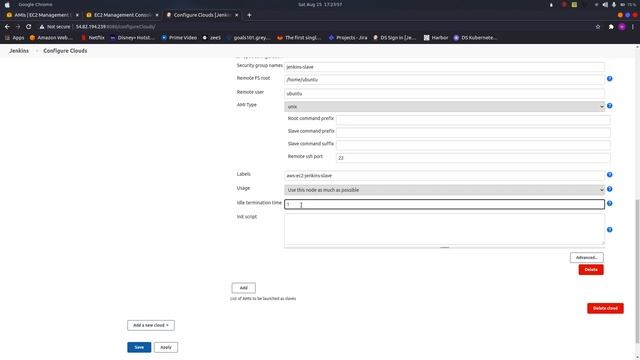Open Netflix bookmark
Screen dimensions: 640x360
pyautogui.click(x=93, y=38)
